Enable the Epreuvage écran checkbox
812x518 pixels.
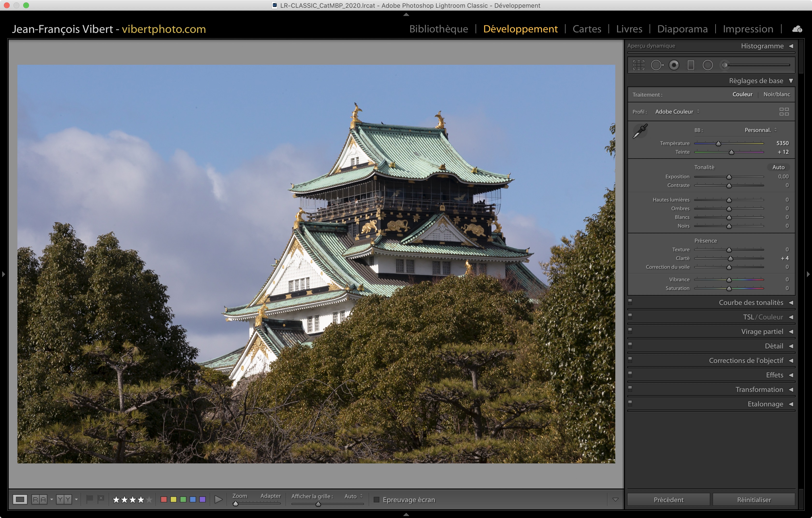(x=377, y=499)
